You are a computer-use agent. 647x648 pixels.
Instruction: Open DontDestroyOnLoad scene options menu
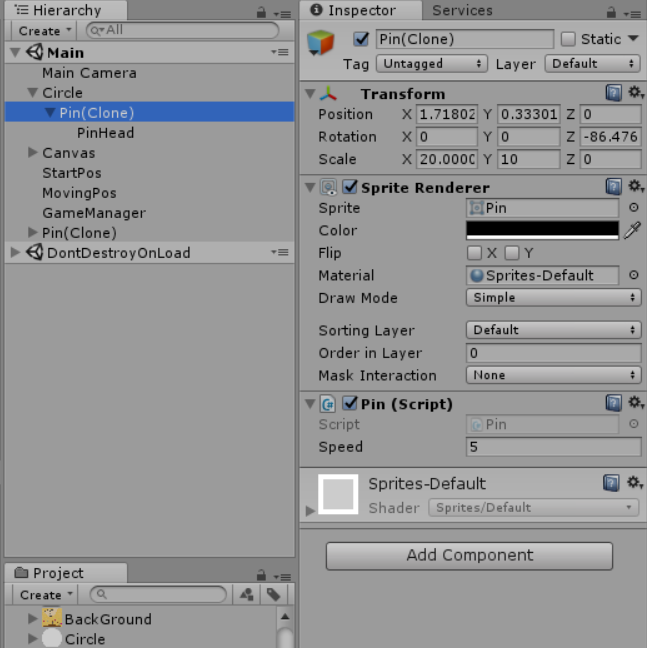pyautogui.click(x=280, y=252)
